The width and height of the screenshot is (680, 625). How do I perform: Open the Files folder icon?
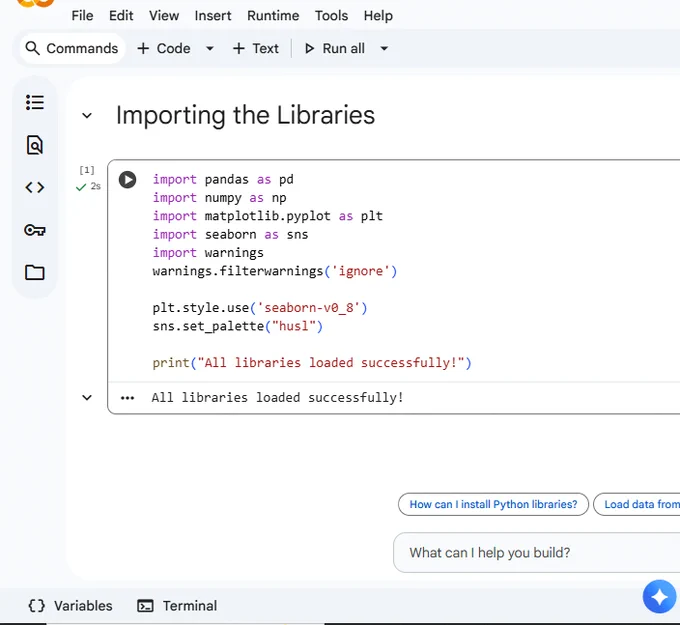coord(35,272)
